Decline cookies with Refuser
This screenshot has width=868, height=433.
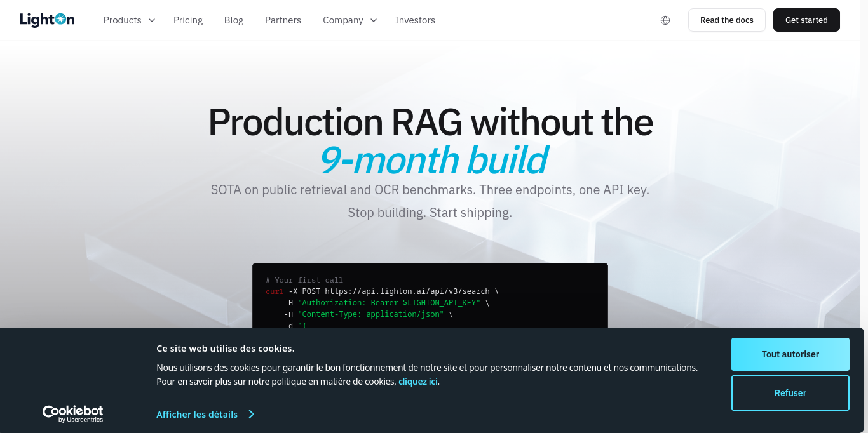790,393
